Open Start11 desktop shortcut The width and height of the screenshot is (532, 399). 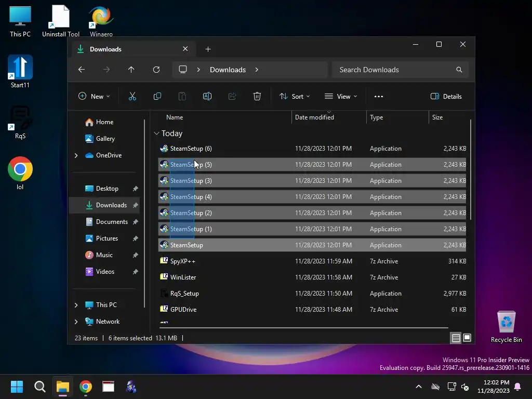click(x=20, y=72)
